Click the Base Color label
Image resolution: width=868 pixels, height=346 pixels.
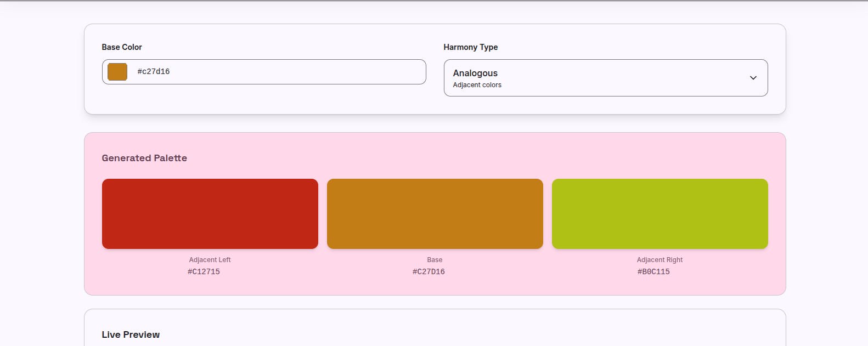(x=122, y=47)
